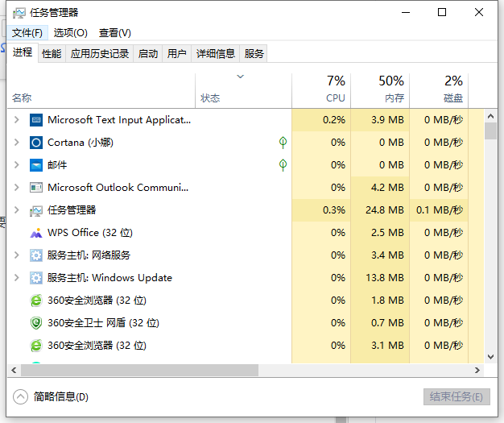Click the 360安全浏览器 icon with 3.1 MB memory
The image size is (504, 423).
tap(36, 346)
